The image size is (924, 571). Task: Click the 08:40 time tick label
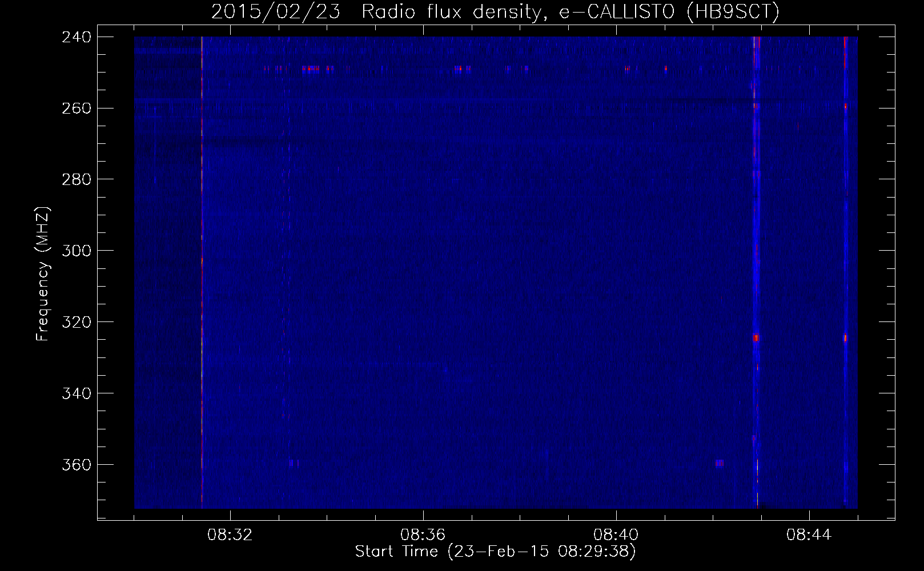coord(616,535)
